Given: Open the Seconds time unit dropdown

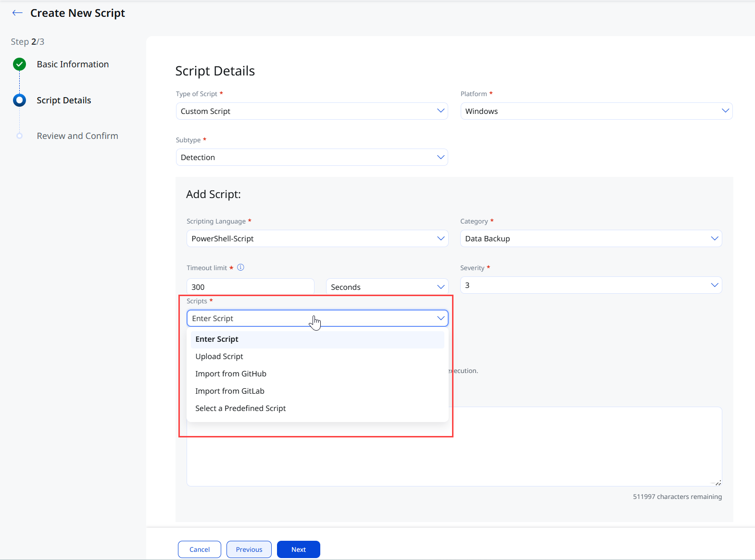Looking at the screenshot, I should pyautogui.click(x=387, y=287).
